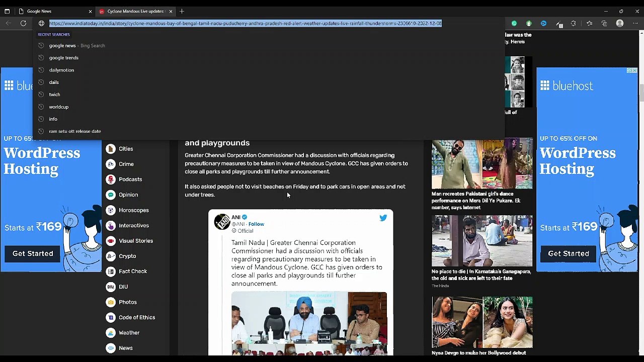Open the @ANI handle link
The height and width of the screenshot is (362, 644).
pyautogui.click(x=238, y=224)
